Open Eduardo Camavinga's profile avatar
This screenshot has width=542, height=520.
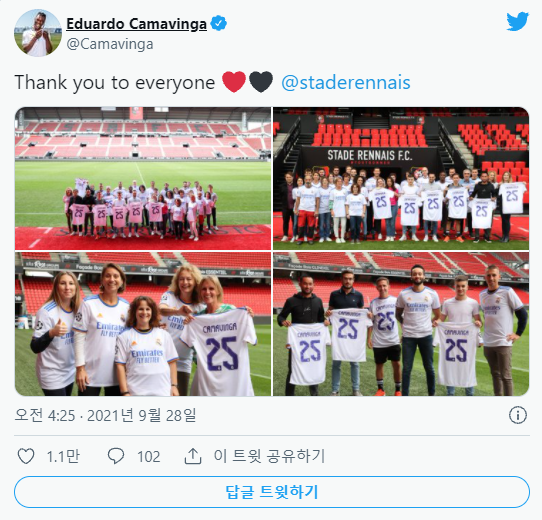[38, 33]
